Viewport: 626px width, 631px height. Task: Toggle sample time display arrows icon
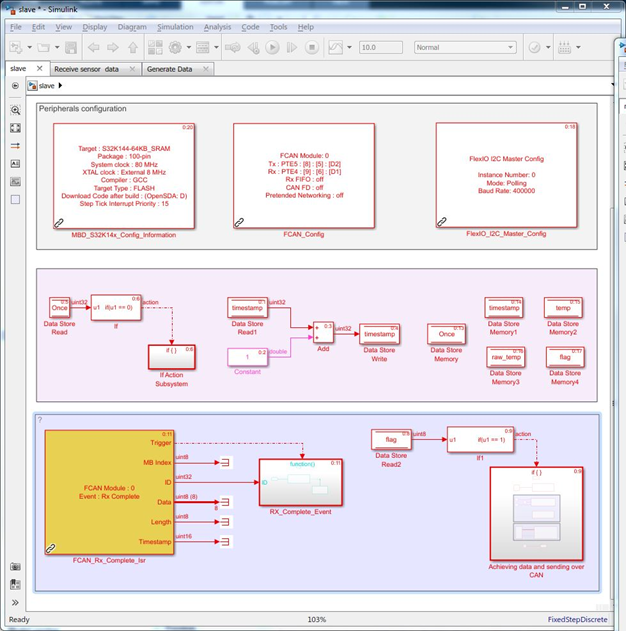[x=15, y=146]
